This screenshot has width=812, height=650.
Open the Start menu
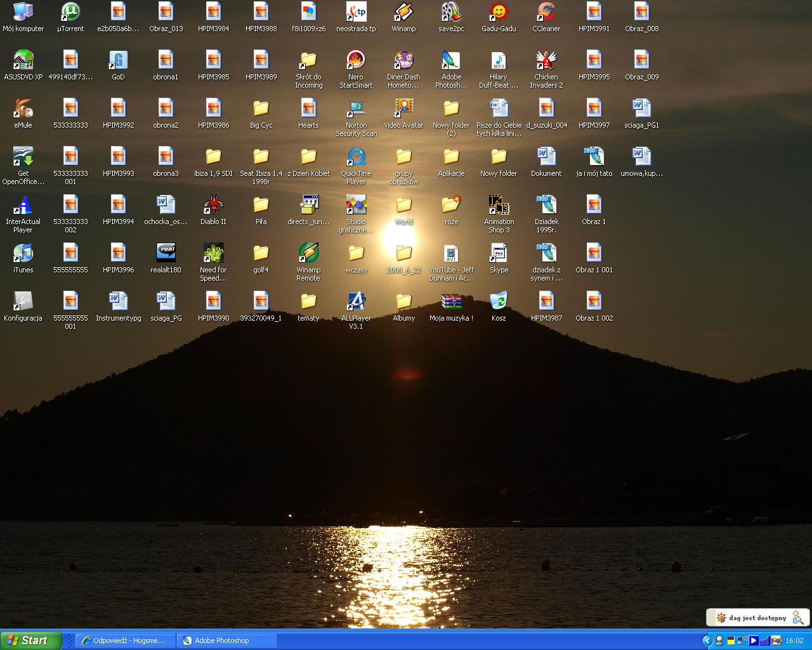point(31,640)
